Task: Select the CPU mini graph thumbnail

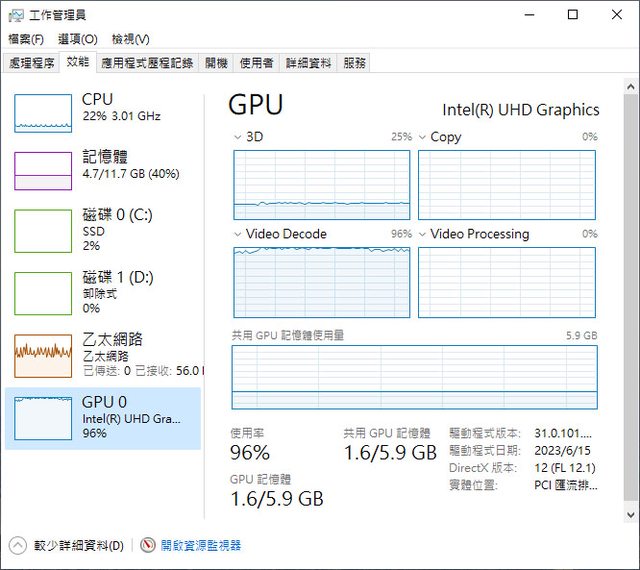Action: click(43, 113)
